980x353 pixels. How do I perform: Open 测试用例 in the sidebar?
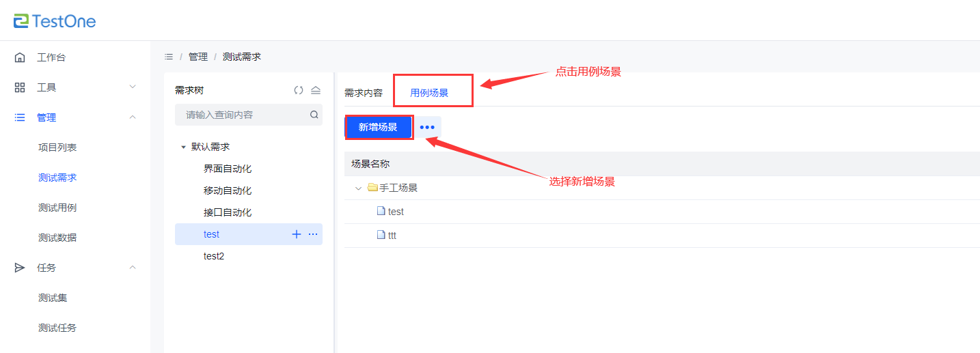coord(57,208)
